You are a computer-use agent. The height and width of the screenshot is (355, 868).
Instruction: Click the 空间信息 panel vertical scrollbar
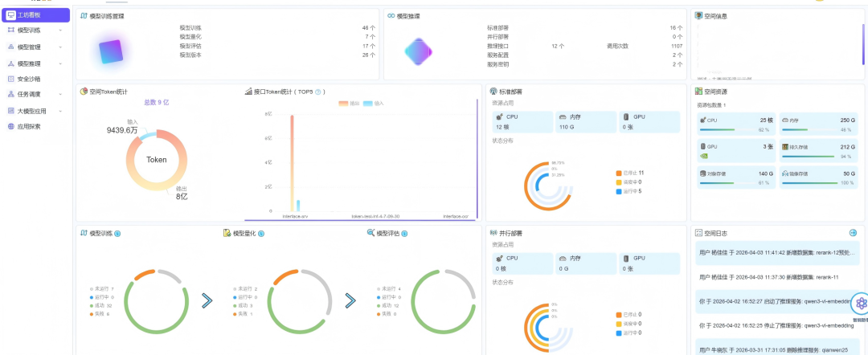863,44
